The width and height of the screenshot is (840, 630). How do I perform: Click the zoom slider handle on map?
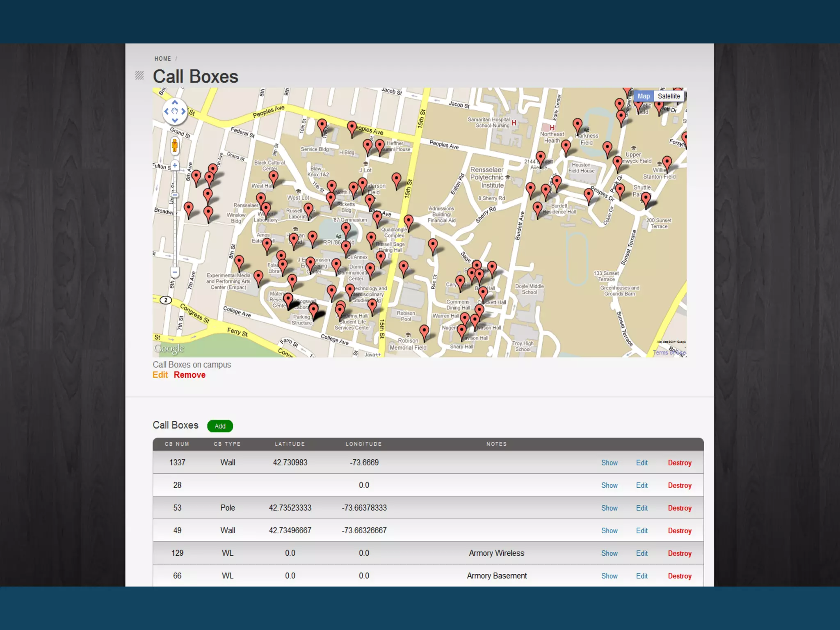click(175, 195)
